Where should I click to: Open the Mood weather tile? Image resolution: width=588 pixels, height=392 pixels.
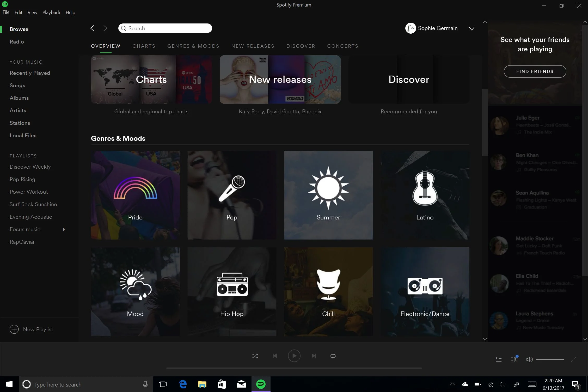(135, 292)
